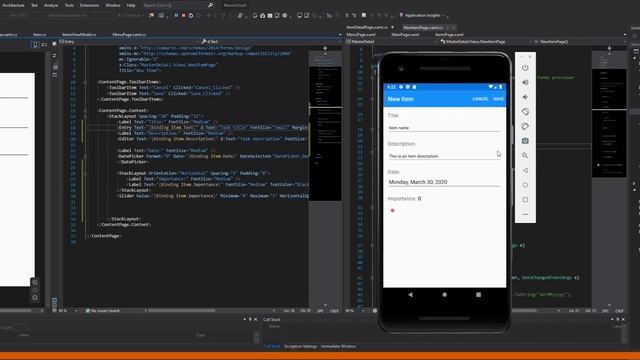
Task: Switch to the MenuPage.xaml tab
Action: [361, 35]
